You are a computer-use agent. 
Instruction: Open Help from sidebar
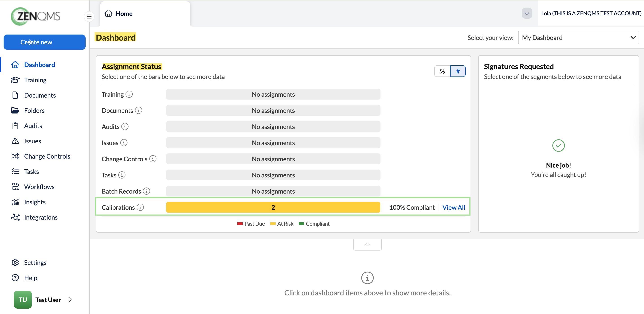pyautogui.click(x=30, y=278)
